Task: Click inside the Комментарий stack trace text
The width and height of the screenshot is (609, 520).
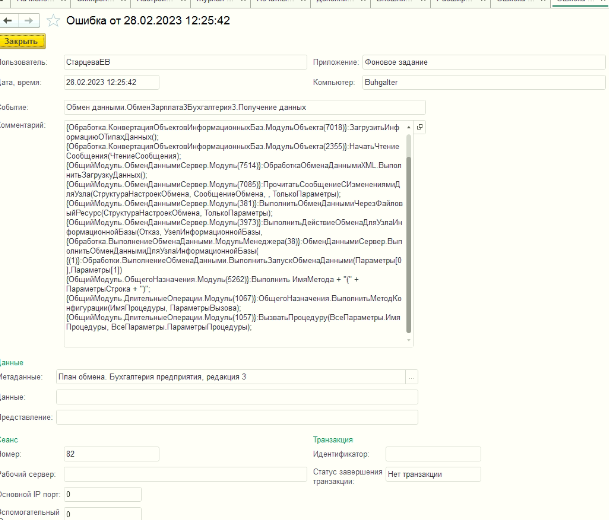Action: point(236,230)
